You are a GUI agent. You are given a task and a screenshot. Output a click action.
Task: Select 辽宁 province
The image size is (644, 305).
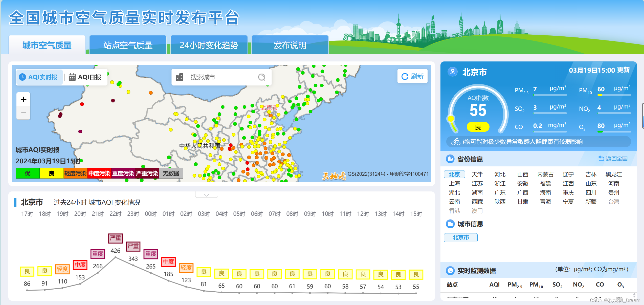point(568,174)
